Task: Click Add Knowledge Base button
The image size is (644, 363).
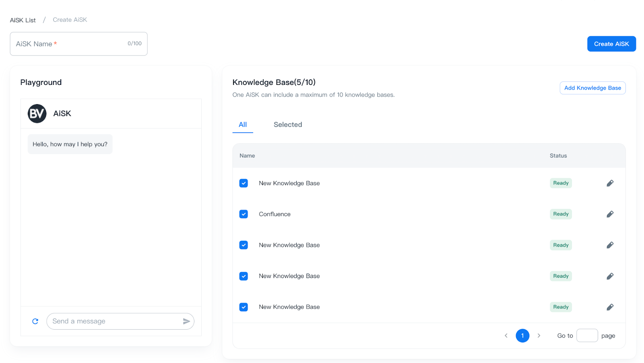Action: pyautogui.click(x=592, y=88)
